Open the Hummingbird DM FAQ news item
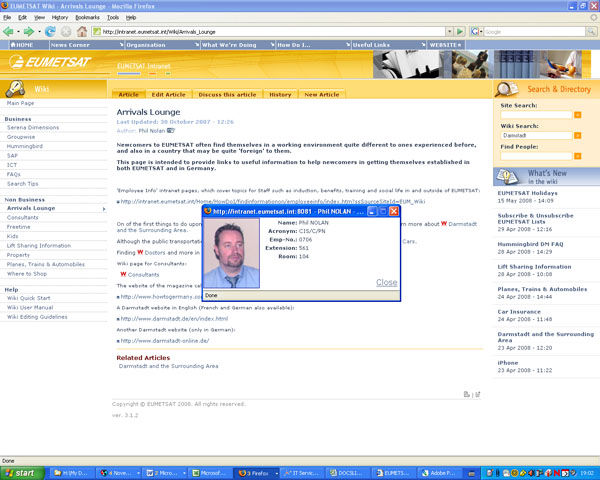Image resolution: width=600 pixels, height=480 pixels. click(530, 244)
